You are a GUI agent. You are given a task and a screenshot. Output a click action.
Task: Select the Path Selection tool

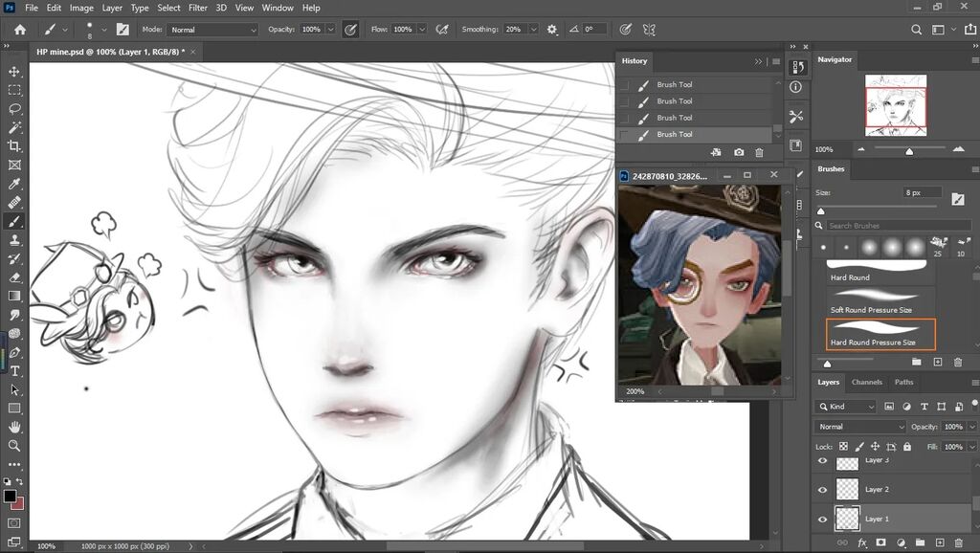(x=14, y=390)
